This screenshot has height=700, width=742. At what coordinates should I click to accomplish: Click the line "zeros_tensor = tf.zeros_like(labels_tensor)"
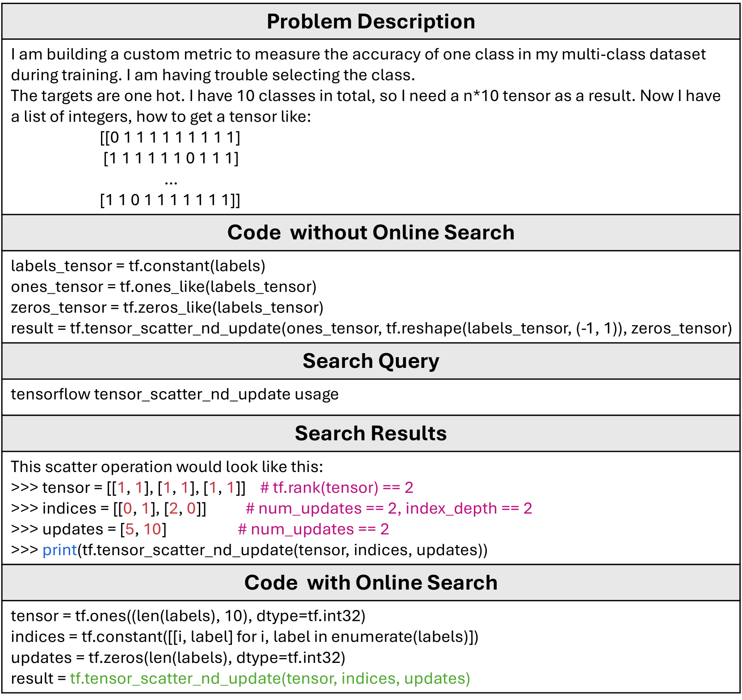(167, 308)
